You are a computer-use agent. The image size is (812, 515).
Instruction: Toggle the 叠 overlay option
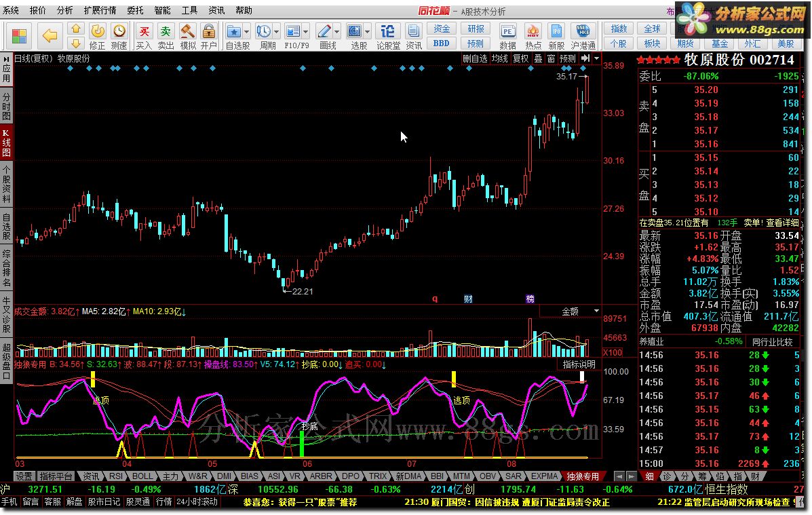click(x=539, y=58)
